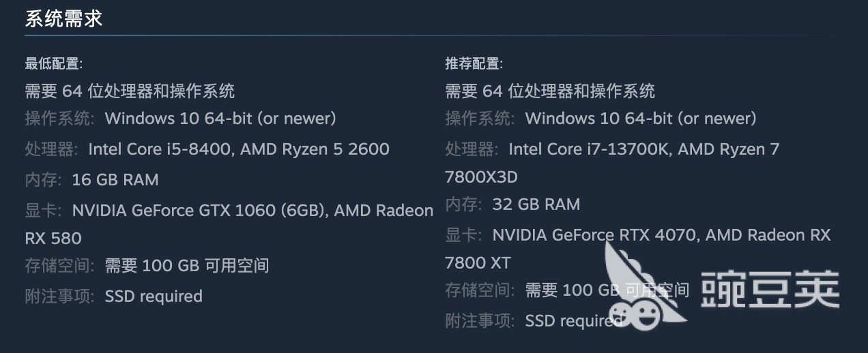Click the 7800X3D text
The image size is (868, 353).
481,177
